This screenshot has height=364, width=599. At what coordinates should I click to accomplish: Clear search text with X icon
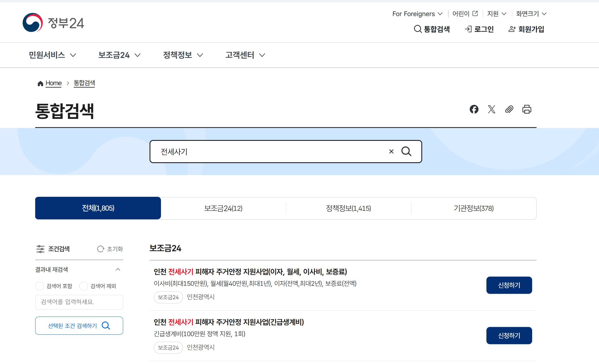point(391,151)
